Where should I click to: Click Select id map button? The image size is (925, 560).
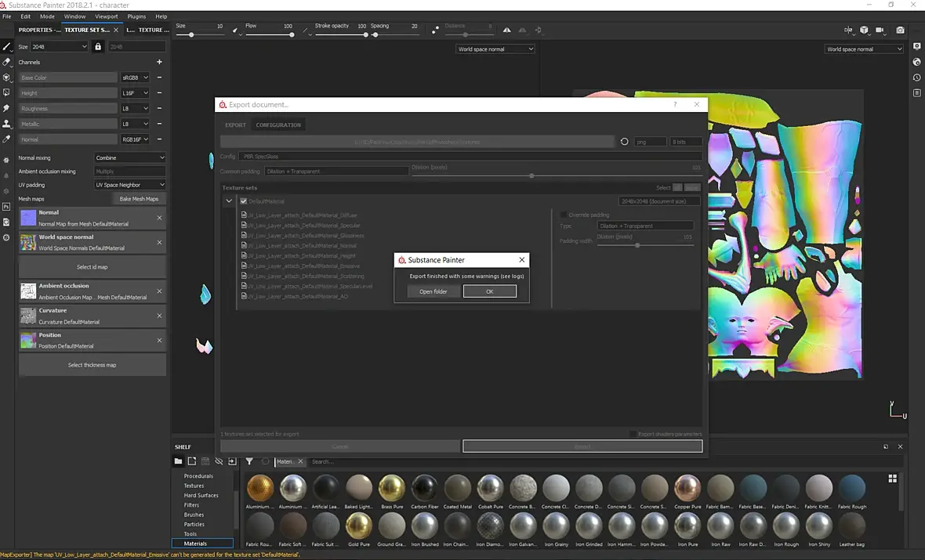(92, 267)
